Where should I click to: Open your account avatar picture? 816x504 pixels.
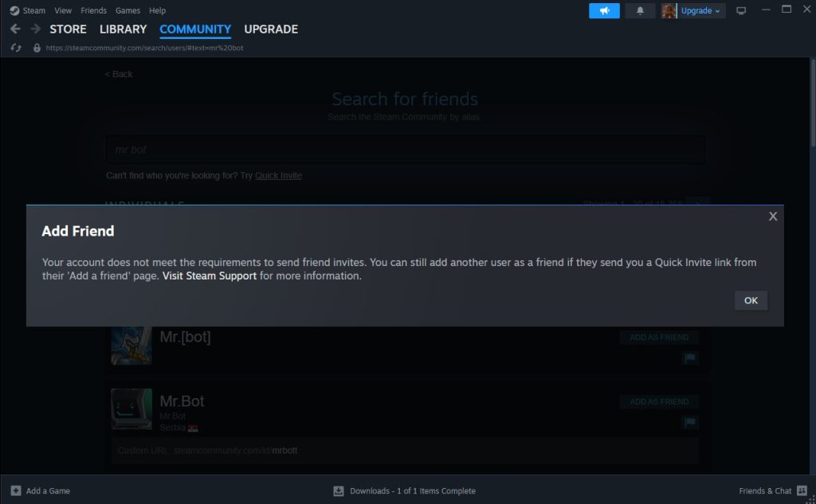coord(668,10)
